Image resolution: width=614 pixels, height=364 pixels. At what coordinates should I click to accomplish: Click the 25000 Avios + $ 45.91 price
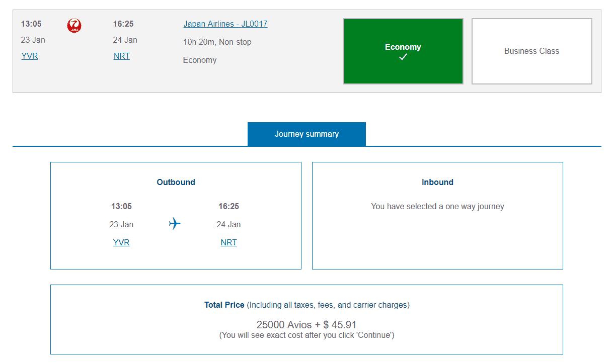click(306, 325)
